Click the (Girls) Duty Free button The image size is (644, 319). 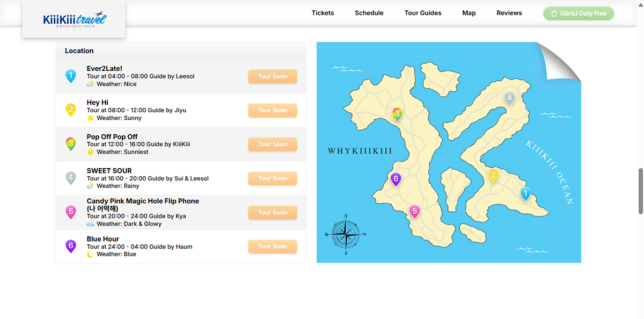pyautogui.click(x=579, y=13)
